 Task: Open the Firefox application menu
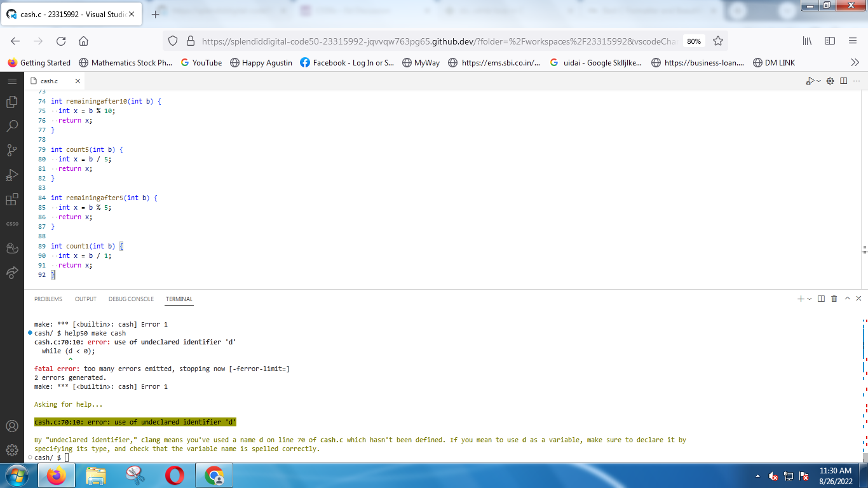853,41
